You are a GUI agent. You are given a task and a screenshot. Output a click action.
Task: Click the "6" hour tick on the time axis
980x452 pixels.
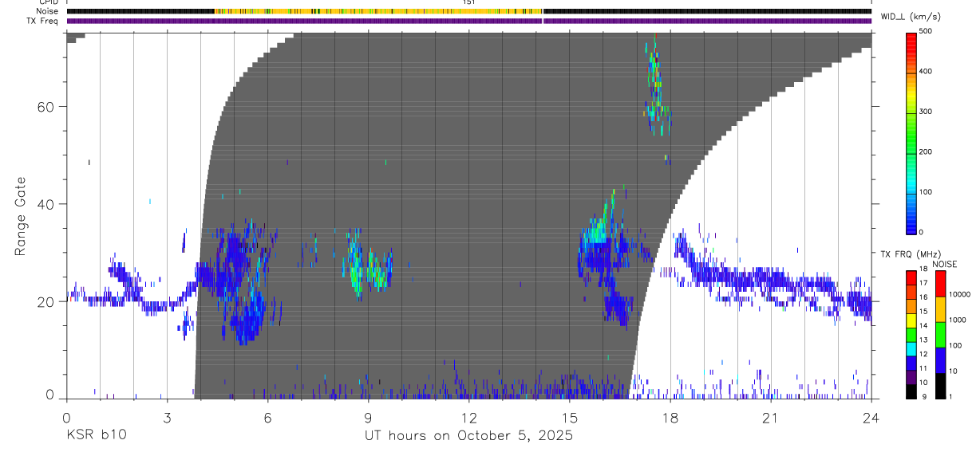coord(267,418)
